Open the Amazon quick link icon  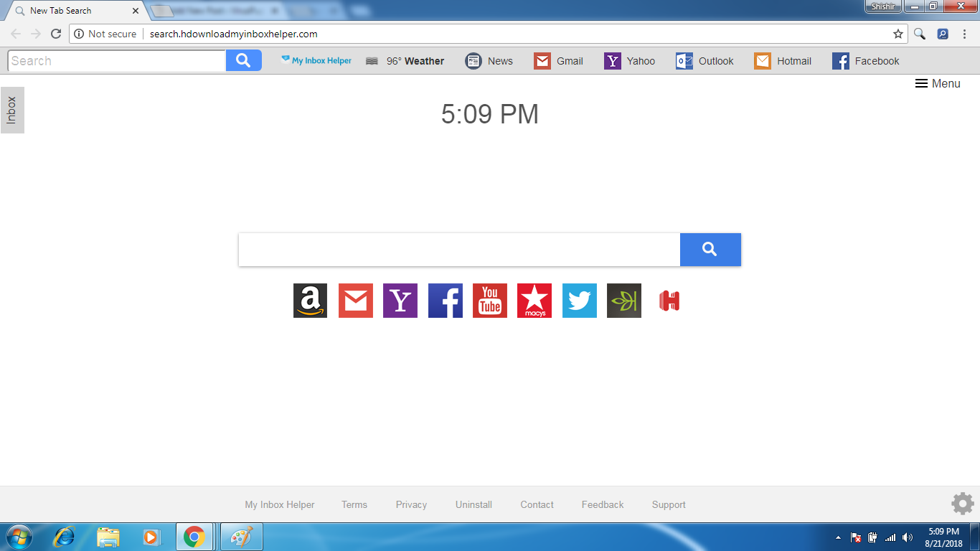point(310,301)
